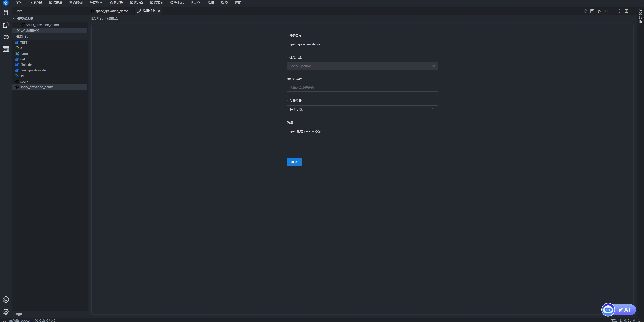Run task with the play icon
The height and width of the screenshot is (322, 644).
pyautogui.click(x=599, y=11)
